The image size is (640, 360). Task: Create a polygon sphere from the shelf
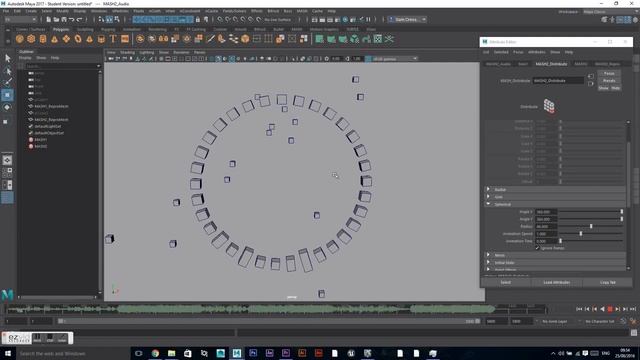[x=20, y=39]
